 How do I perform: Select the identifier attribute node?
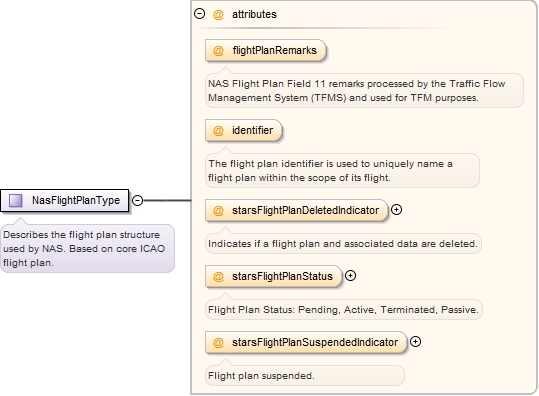pyautogui.click(x=244, y=131)
